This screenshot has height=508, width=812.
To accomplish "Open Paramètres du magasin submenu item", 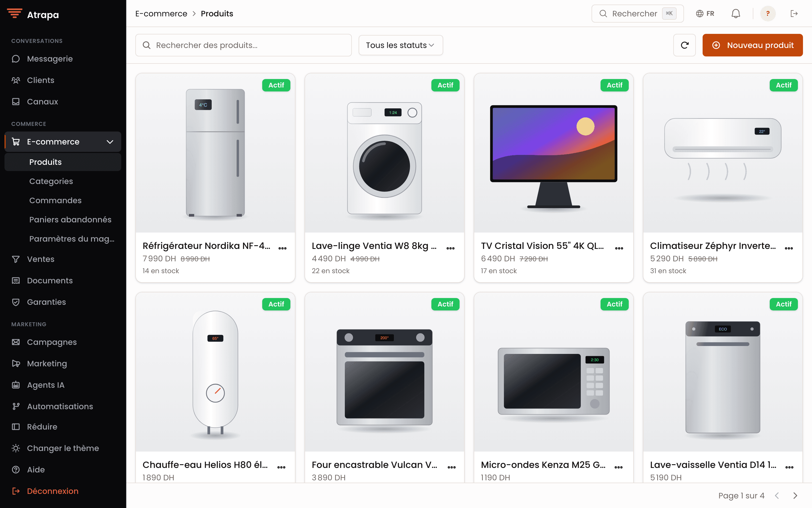I will 63,238.
